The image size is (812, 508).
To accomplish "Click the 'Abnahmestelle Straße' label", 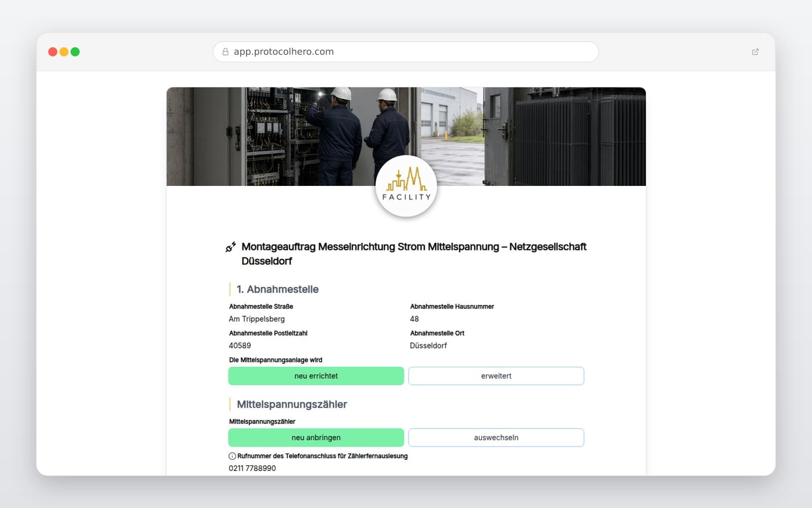I will click(x=261, y=306).
